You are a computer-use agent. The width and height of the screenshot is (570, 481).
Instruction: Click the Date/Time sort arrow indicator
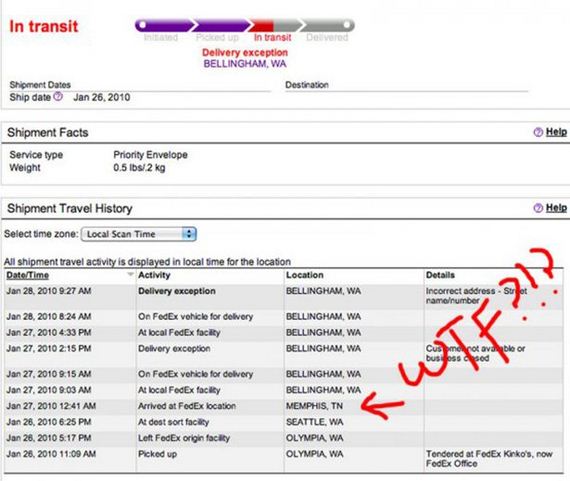click(x=131, y=274)
